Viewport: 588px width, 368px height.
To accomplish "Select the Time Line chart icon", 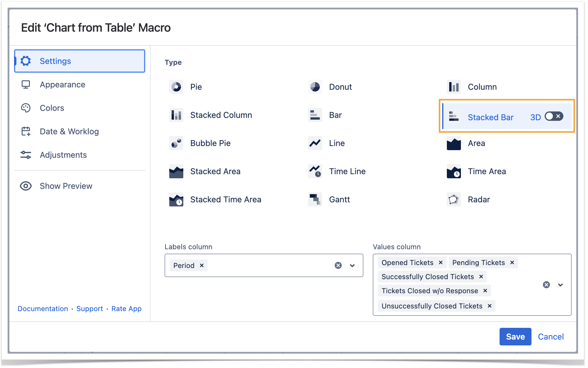I will tap(315, 171).
